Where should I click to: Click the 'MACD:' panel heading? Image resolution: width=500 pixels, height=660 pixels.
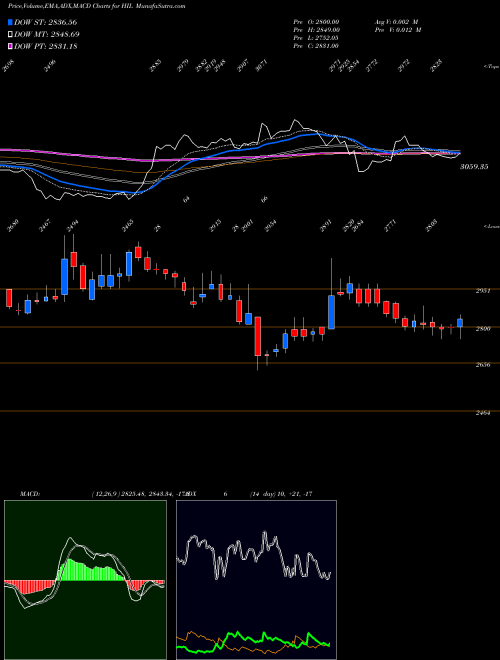coord(29,494)
